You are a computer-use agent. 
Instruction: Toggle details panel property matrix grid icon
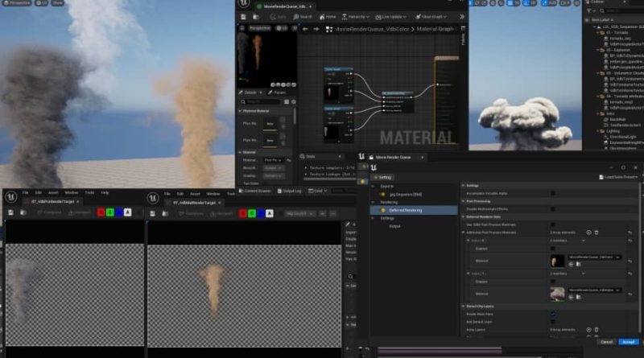click(x=287, y=102)
